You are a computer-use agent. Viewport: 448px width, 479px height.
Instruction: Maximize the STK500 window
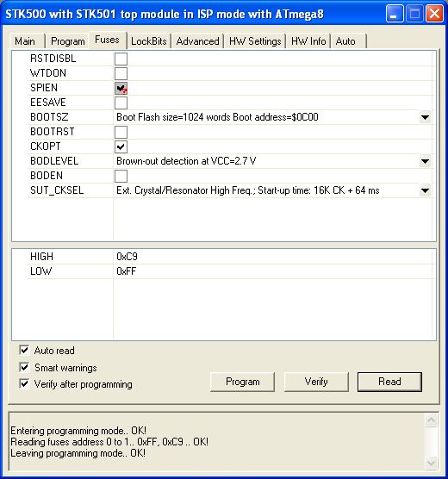pos(414,14)
